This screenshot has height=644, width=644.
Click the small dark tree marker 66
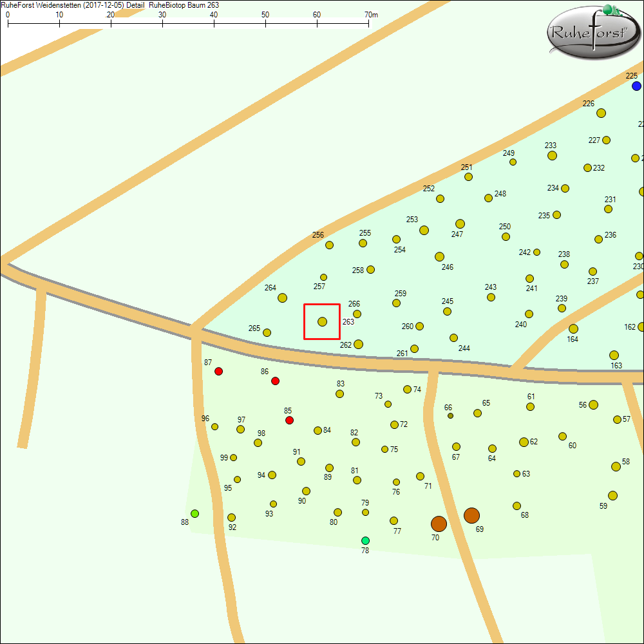tap(450, 416)
